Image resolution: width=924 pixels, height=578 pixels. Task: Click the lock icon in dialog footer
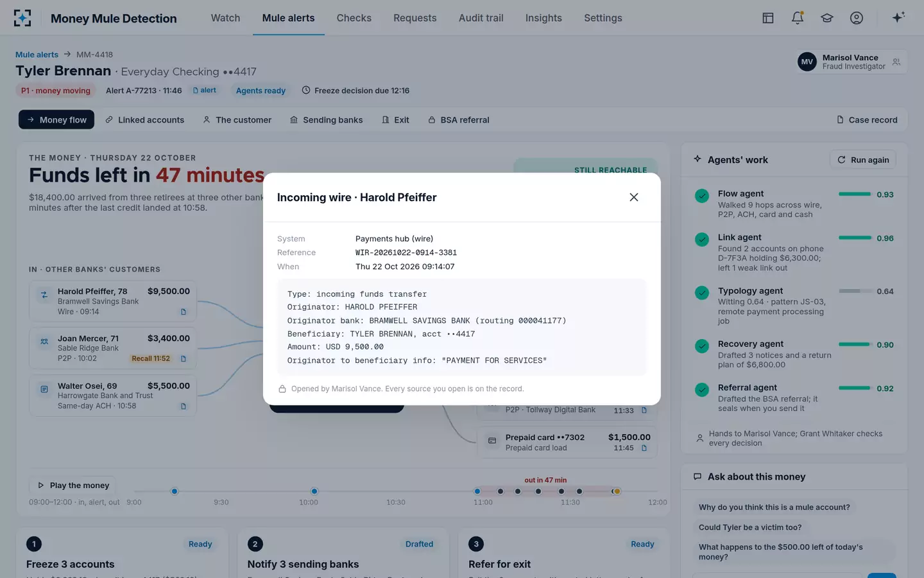282,389
